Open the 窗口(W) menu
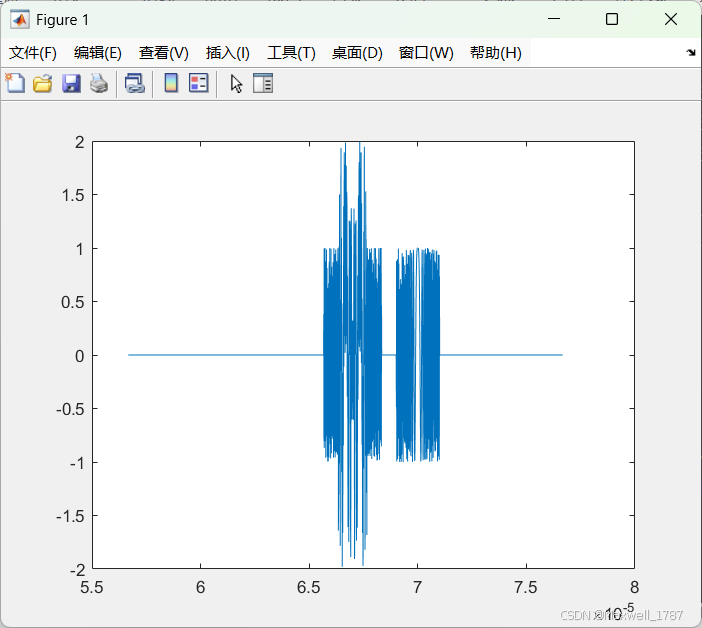 [x=426, y=53]
